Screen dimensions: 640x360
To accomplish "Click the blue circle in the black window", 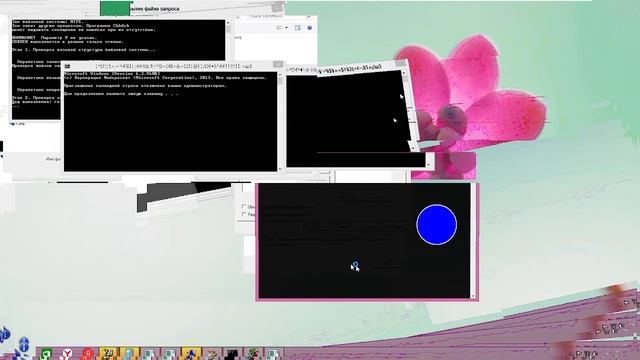I will [x=437, y=224].
